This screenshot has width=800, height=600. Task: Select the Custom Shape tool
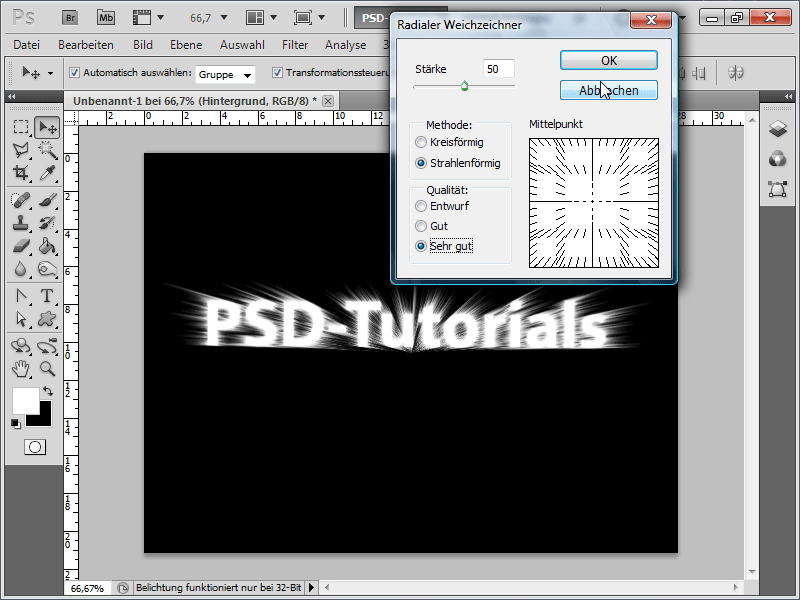(47, 319)
